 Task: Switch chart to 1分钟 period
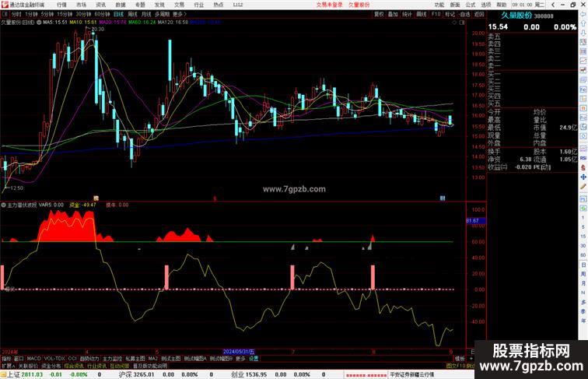pyautogui.click(x=31, y=14)
